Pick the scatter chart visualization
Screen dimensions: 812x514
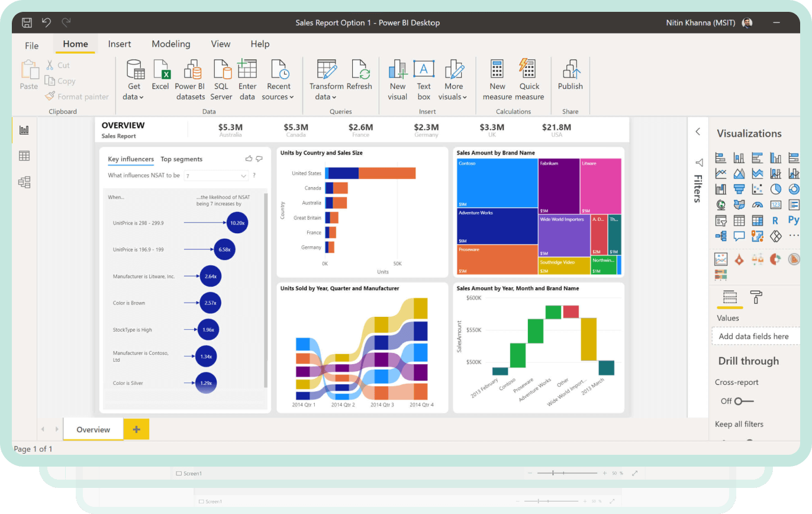pos(758,189)
